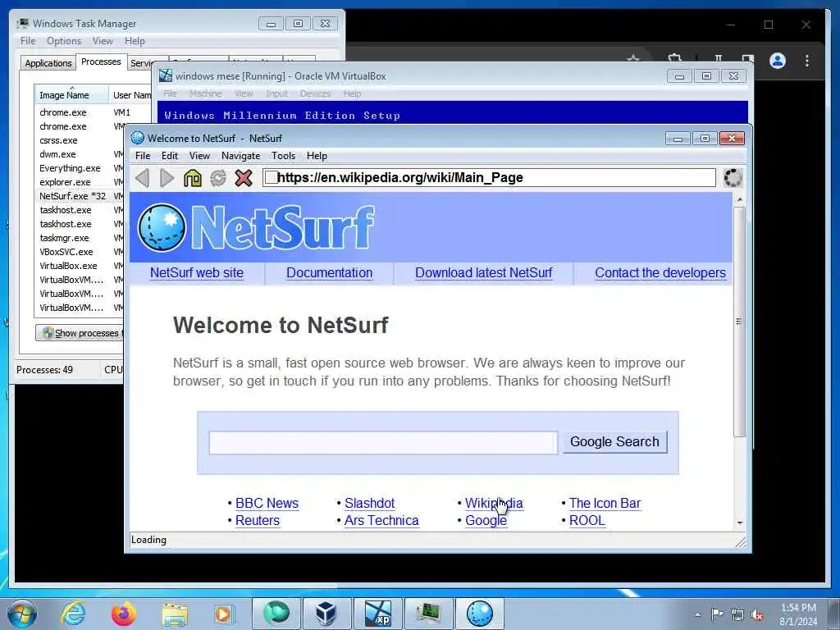Viewport: 840px width, 630px height.
Task: Switch to Task Manager Applications tab
Action: click(x=48, y=62)
